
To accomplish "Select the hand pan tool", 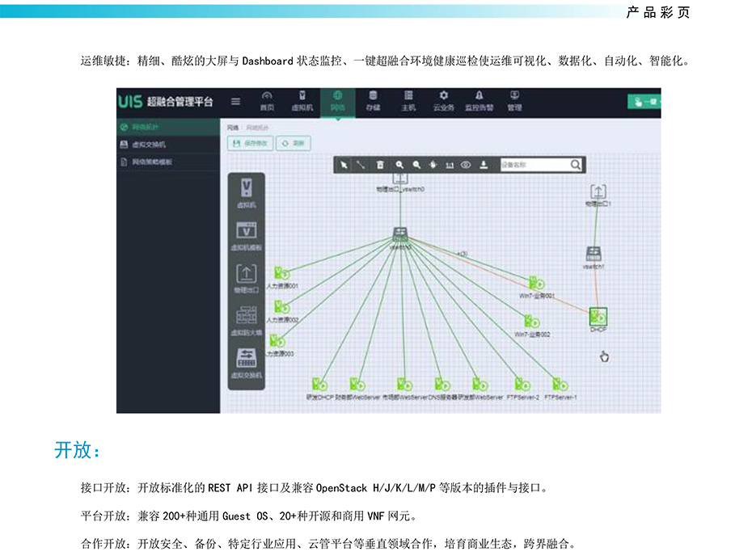I will (x=433, y=165).
